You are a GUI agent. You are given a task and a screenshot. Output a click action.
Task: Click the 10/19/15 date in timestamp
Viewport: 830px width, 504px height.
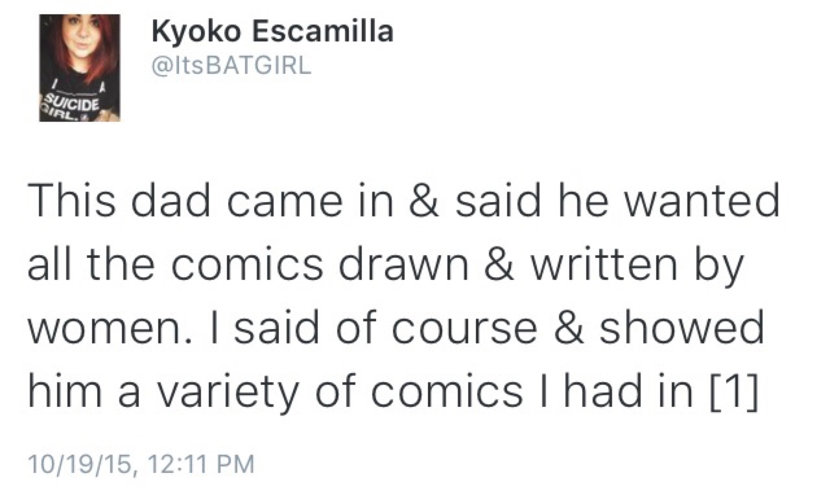(x=78, y=464)
